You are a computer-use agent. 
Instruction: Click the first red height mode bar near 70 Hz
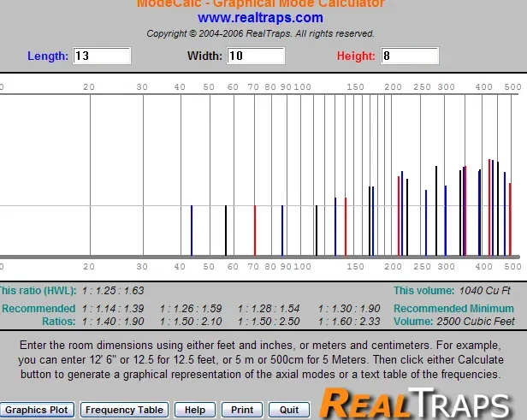click(255, 230)
